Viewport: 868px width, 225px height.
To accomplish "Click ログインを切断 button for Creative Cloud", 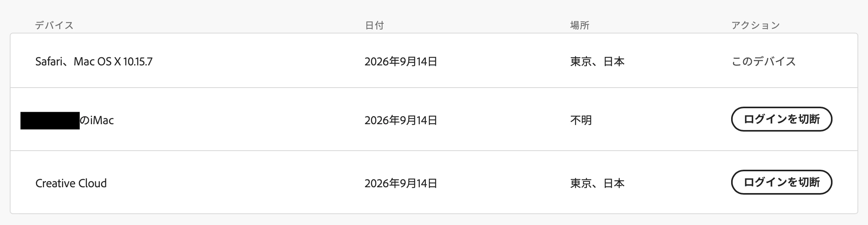I will point(781,182).
